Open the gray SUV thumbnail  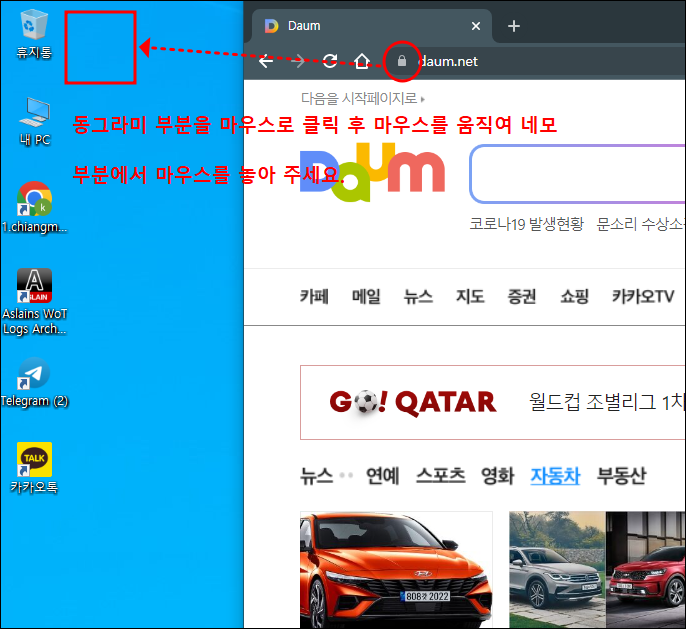tap(557, 570)
